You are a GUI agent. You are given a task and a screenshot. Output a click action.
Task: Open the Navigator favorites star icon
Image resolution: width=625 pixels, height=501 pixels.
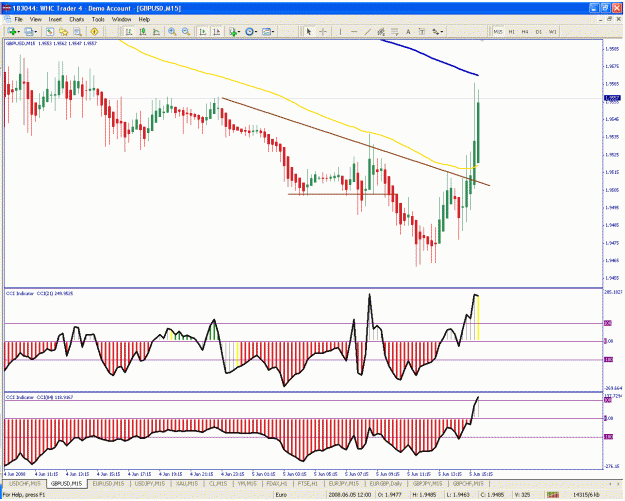point(63,31)
